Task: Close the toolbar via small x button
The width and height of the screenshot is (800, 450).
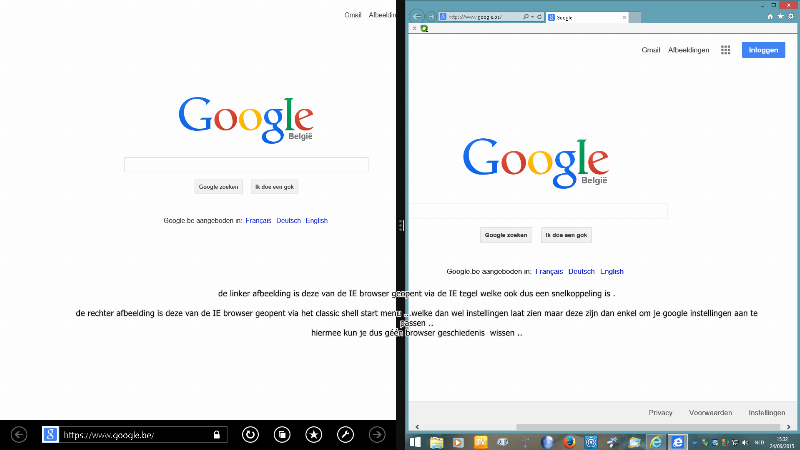Action: 414,29
